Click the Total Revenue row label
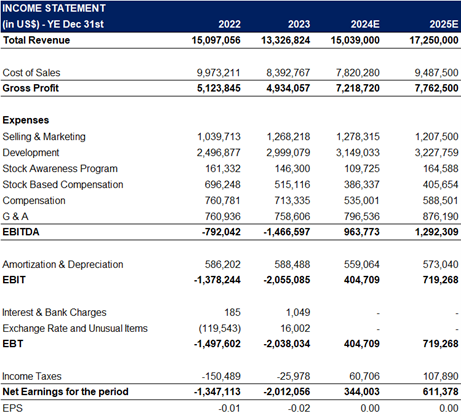461x416 pixels. pyautogui.click(x=36, y=40)
